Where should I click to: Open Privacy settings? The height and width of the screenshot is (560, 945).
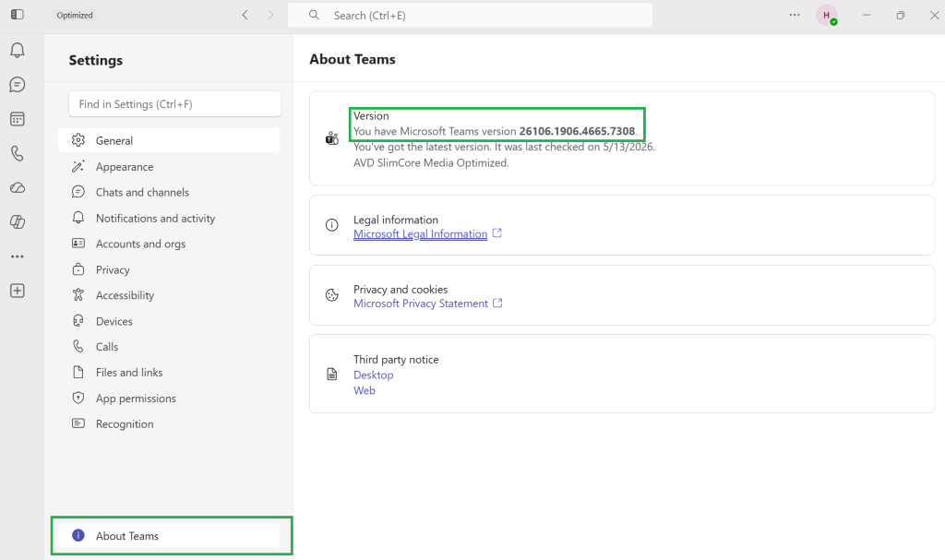pyautogui.click(x=169, y=269)
